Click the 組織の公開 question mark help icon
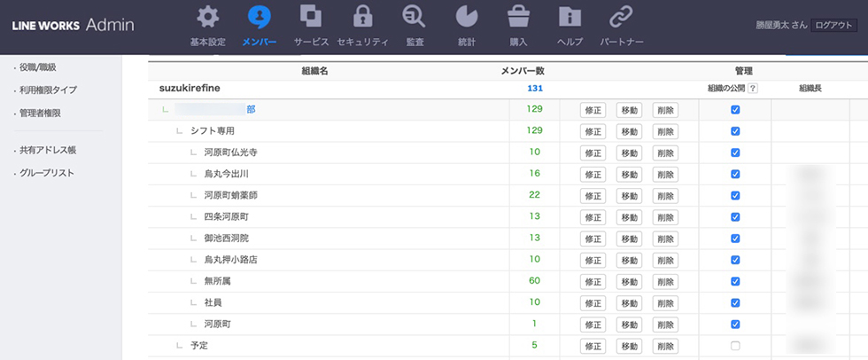 pyautogui.click(x=753, y=89)
